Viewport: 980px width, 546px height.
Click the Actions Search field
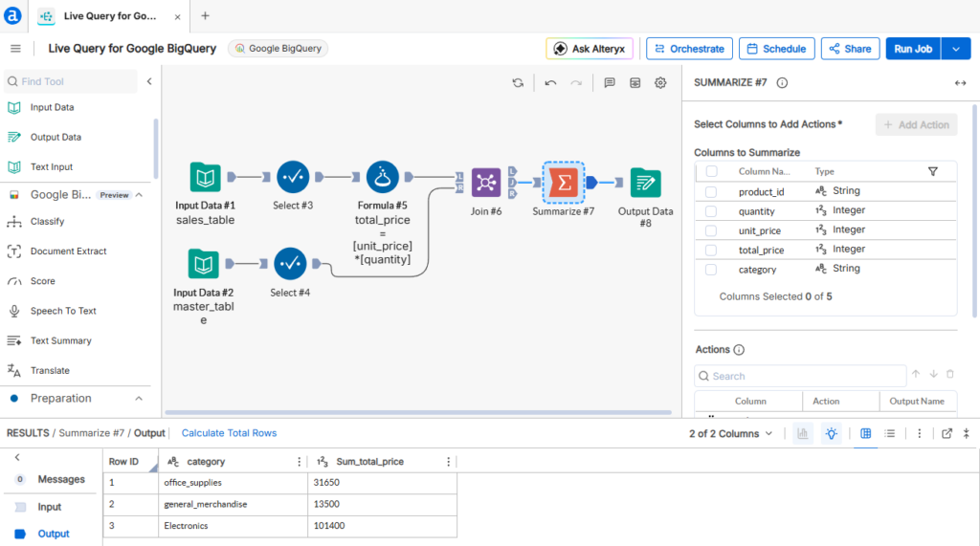pyautogui.click(x=800, y=376)
